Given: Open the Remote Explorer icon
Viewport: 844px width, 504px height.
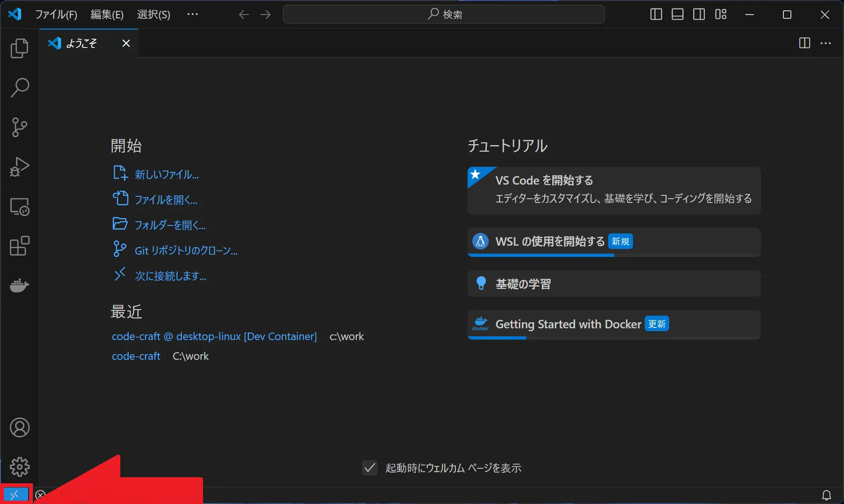Looking at the screenshot, I should pyautogui.click(x=19, y=207).
